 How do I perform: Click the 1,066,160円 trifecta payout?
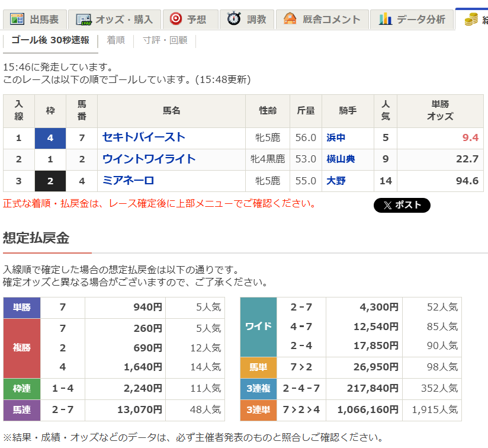click(368, 409)
